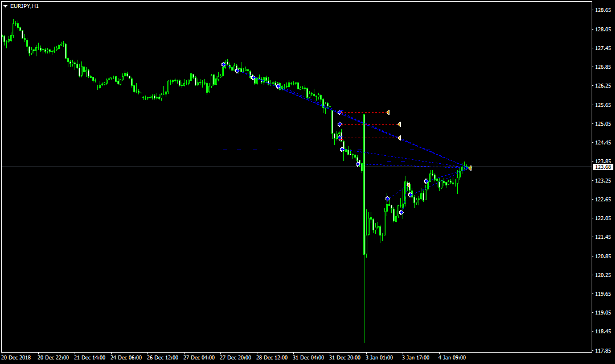Click the orange marker ending the middle red dashed line
The width and height of the screenshot is (615, 364).
click(x=399, y=124)
